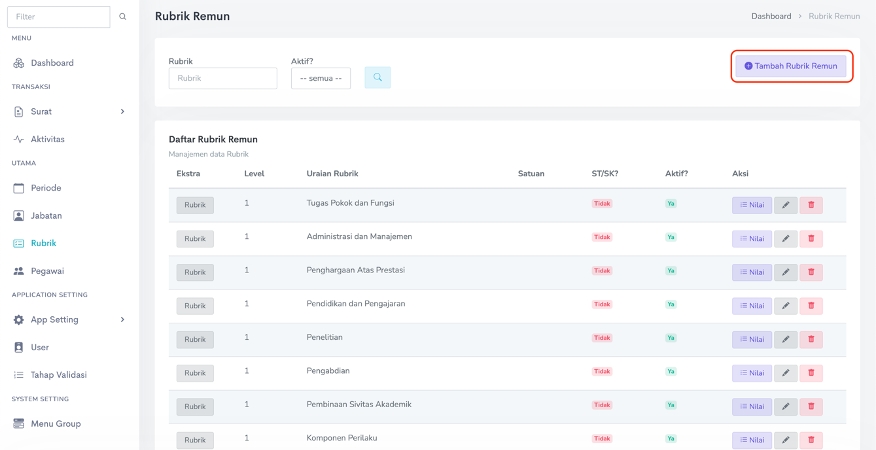Open the Periode sidebar menu item
876x450 pixels.
coord(45,188)
